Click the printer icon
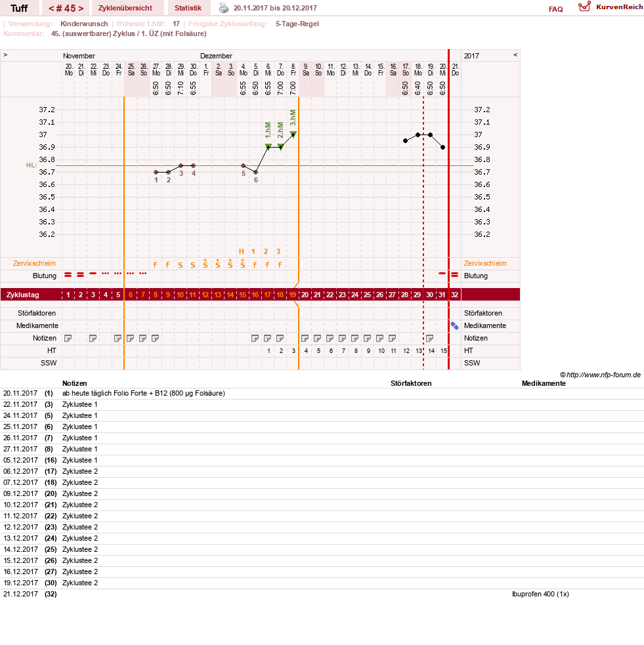The width and height of the screenshot is (644, 645). (223, 8)
